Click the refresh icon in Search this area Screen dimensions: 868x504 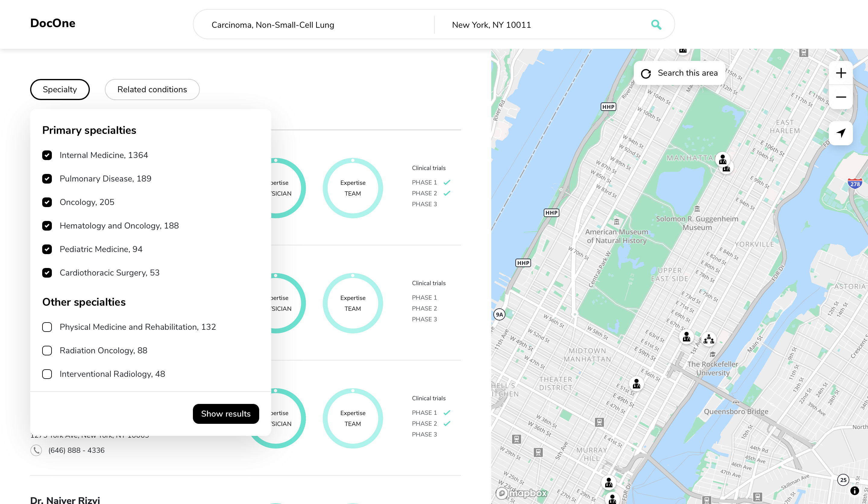pos(646,73)
